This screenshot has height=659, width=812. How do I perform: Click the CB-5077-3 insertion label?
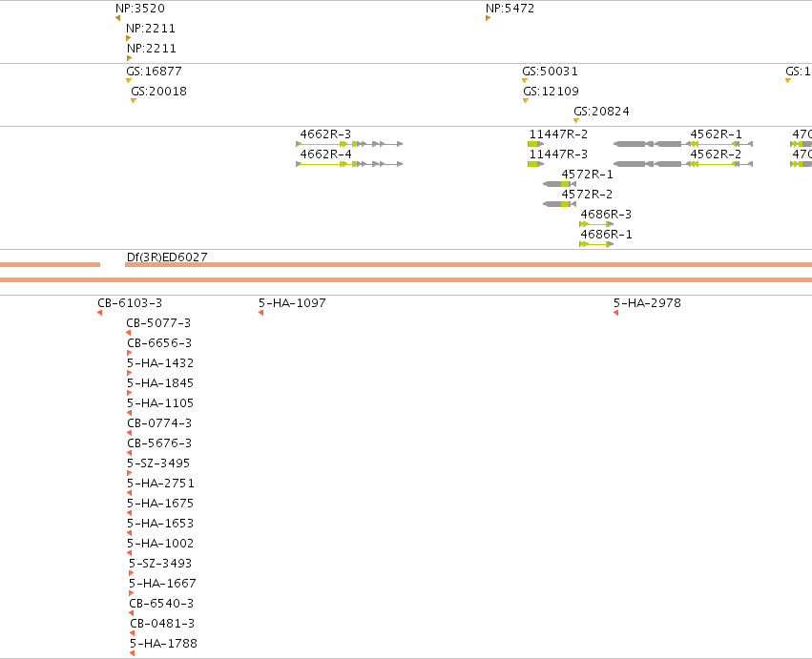coord(158,323)
